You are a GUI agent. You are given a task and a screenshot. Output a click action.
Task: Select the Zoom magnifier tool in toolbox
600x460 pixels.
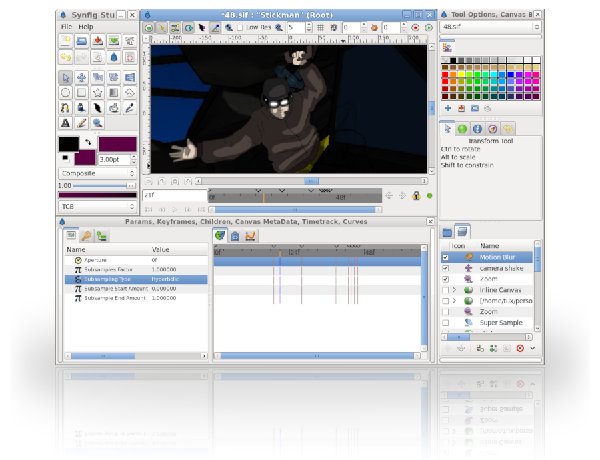tap(98, 123)
